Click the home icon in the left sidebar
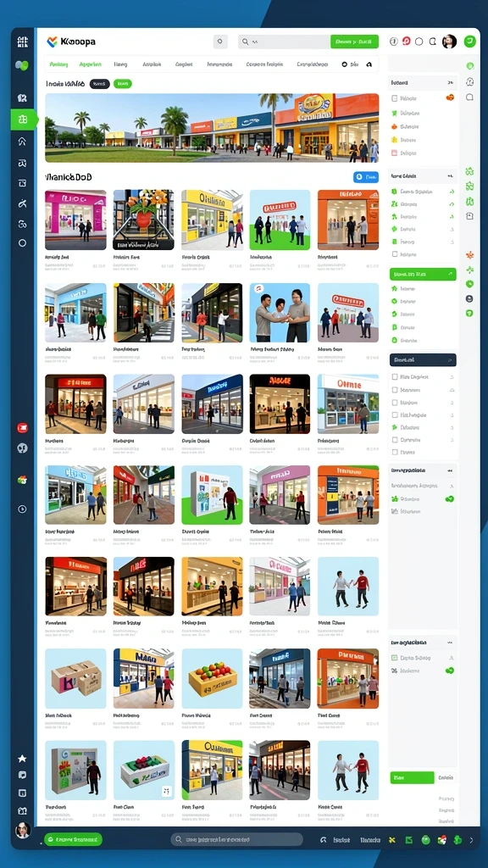 tap(22, 142)
